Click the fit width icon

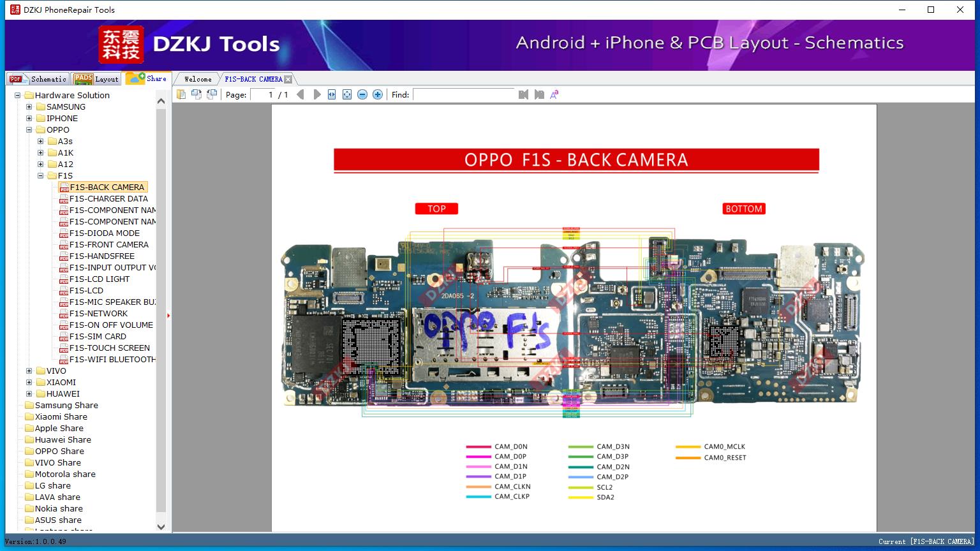click(332, 94)
